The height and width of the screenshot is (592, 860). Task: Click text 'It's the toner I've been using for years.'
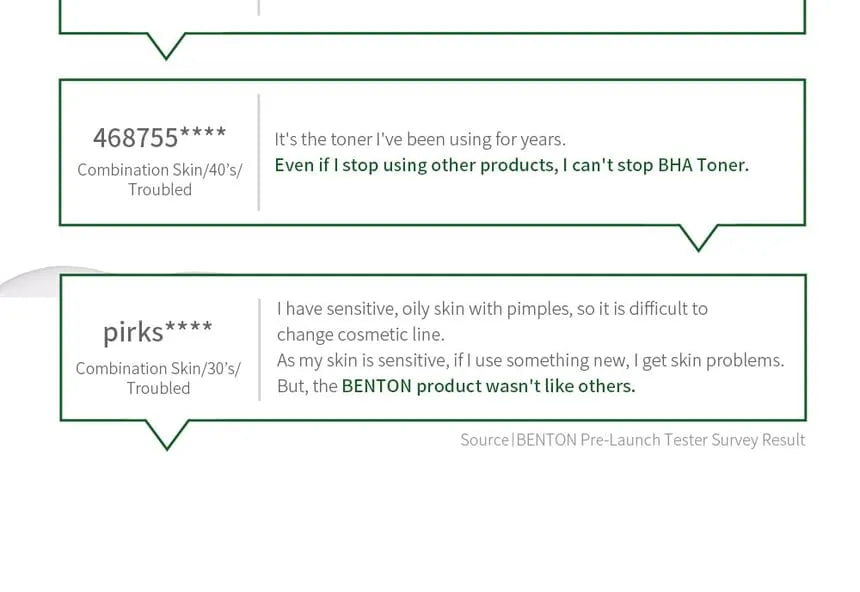[420, 139]
